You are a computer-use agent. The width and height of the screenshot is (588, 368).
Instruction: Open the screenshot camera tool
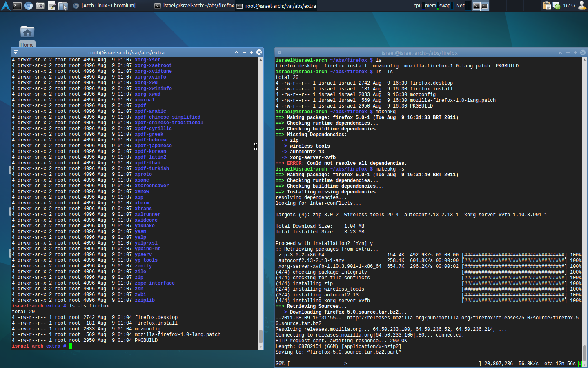pos(40,6)
